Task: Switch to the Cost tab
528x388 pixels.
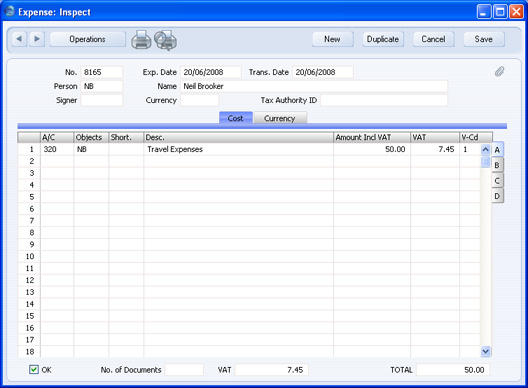Action: tap(235, 118)
